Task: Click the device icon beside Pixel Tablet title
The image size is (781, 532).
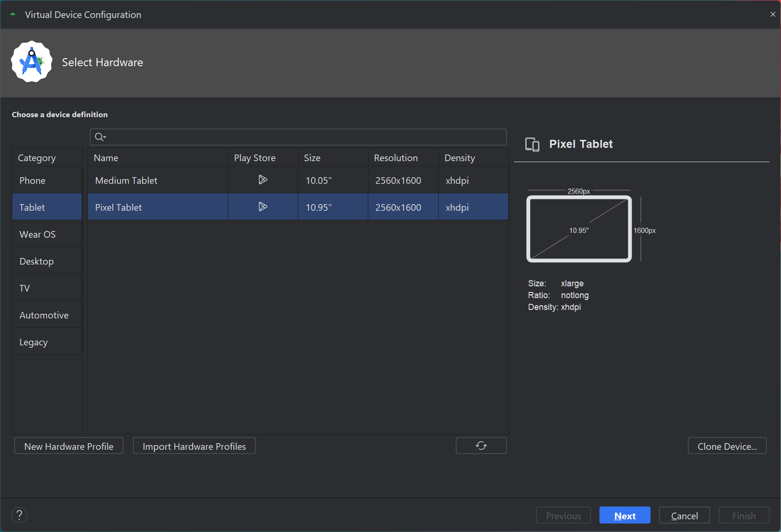Action: click(532, 144)
